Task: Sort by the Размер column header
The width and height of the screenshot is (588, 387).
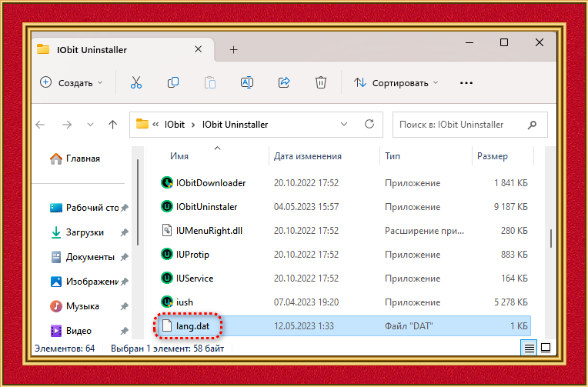Action: coord(493,156)
